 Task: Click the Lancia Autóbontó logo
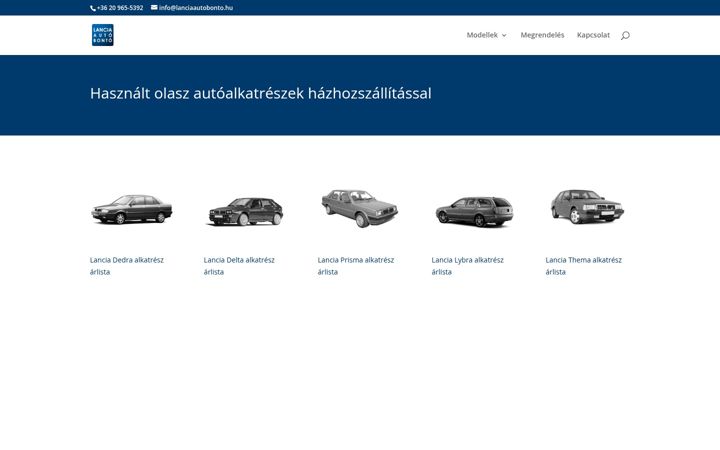point(102,35)
